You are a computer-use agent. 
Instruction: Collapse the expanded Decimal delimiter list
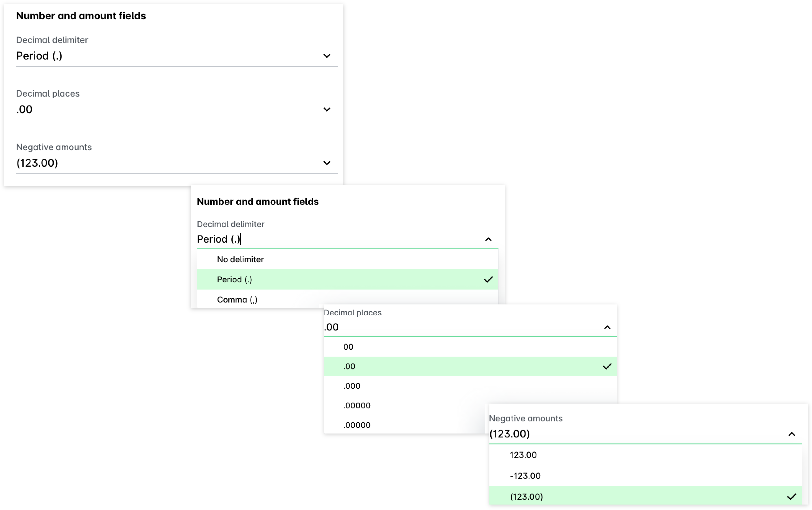click(x=488, y=239)
